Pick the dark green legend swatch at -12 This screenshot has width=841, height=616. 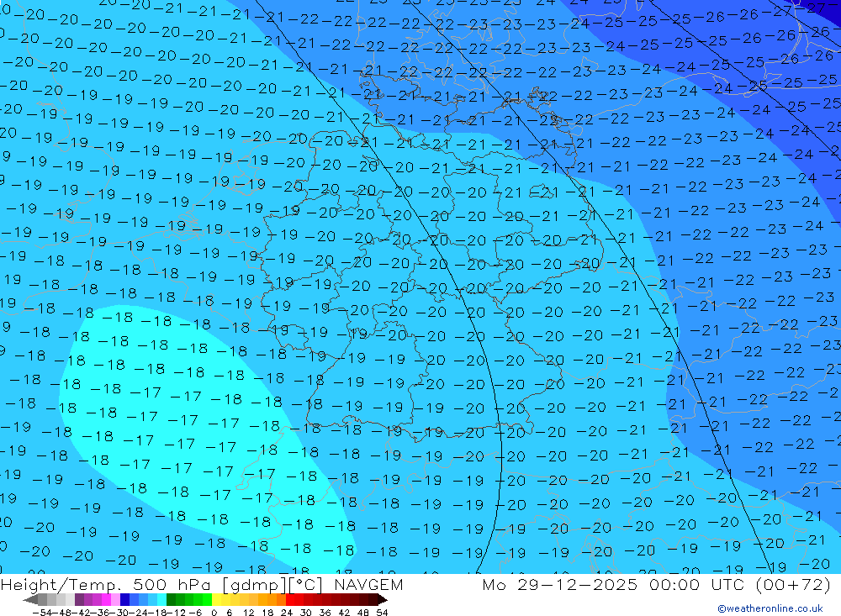[171, 599]
